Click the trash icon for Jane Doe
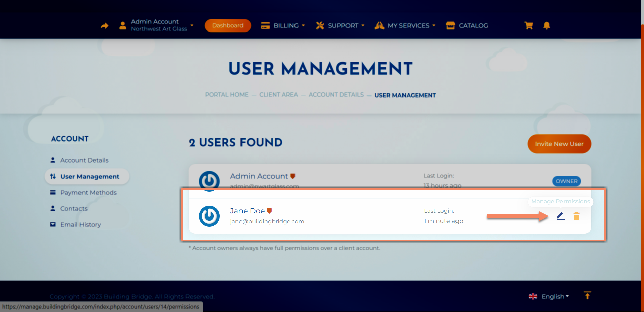Screen dimensions: 644x312 point(576,216)
